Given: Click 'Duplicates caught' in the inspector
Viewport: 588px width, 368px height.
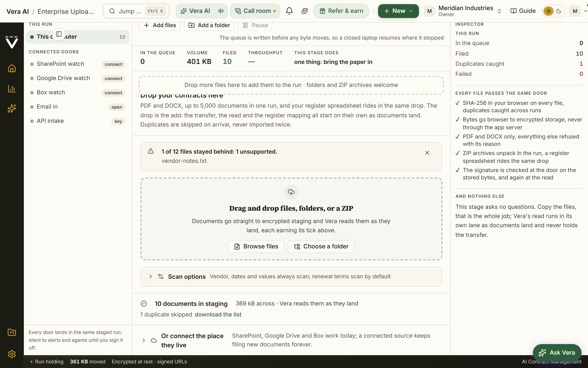Looking at the screenshot, I should [x=480, y=64].
